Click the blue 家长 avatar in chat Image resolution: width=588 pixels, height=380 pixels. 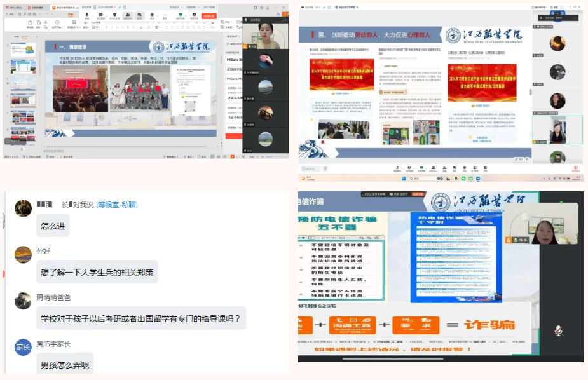click(23, 347)
